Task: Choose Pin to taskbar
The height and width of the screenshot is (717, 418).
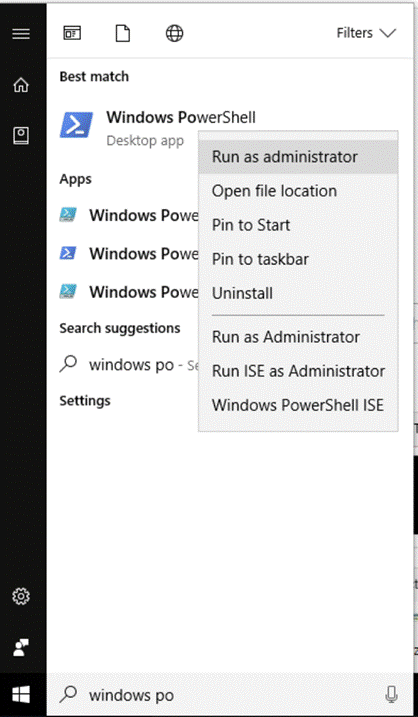Action: click(298, 259)
